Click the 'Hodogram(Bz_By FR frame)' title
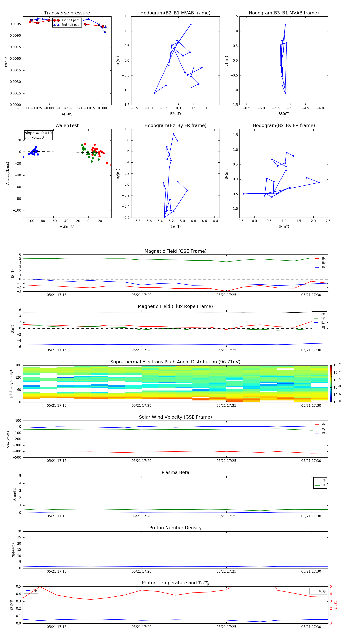 click(175, 125)
